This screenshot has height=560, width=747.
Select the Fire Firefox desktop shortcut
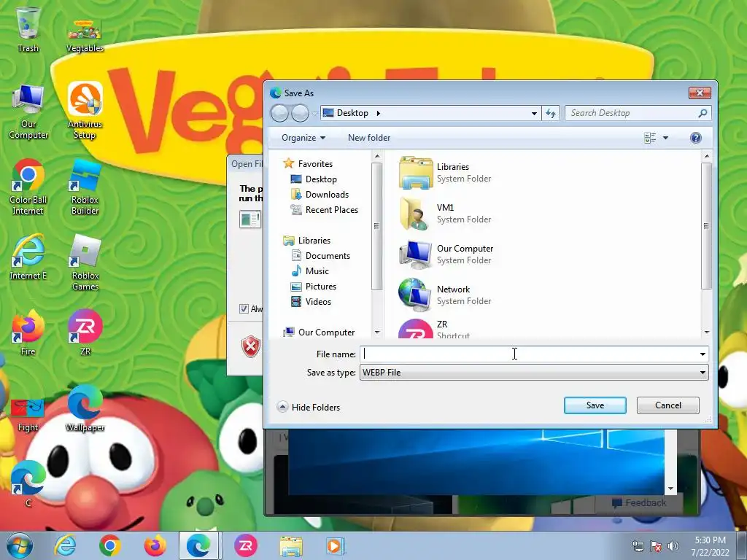[x=28, y=332]
